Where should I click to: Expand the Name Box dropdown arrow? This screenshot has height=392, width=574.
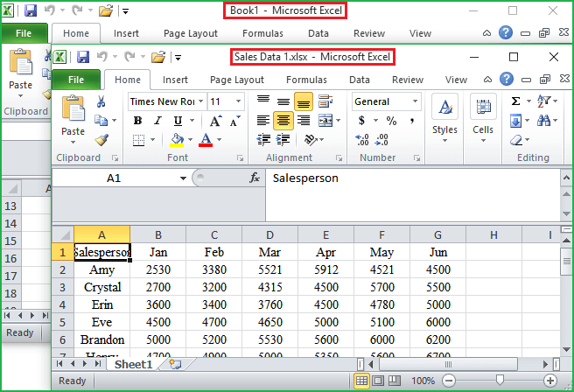pyautogui.click(x=183, y=178)
